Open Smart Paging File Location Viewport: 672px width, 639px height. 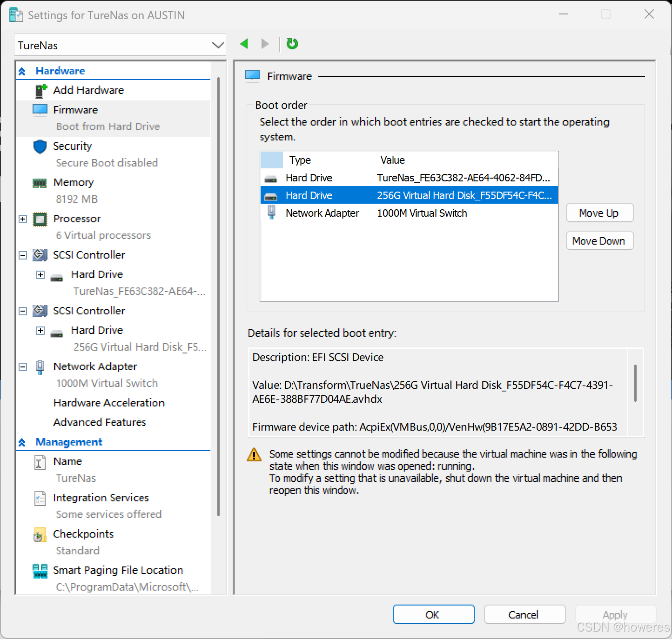[118, 570]
